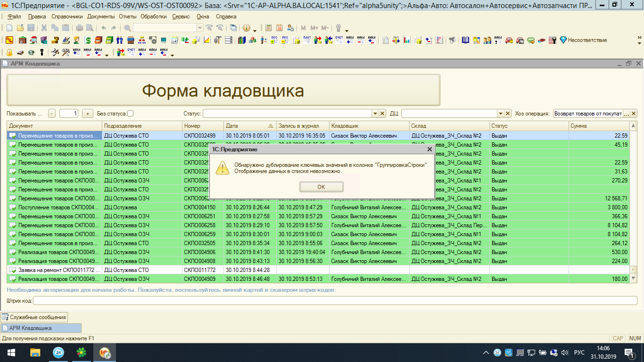Toggle the Без статуса checkbox
This screenshot has width=644, height=362.
(x=131, y=114)
